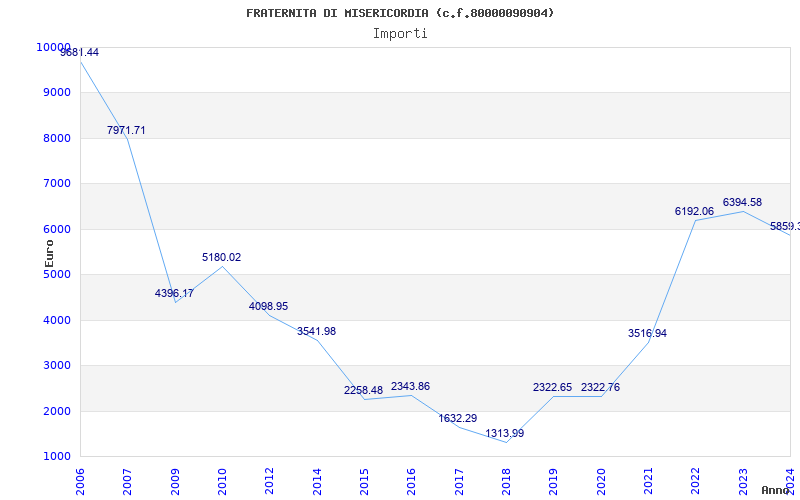Select the 1632.29 value label

tap(458, 418)
